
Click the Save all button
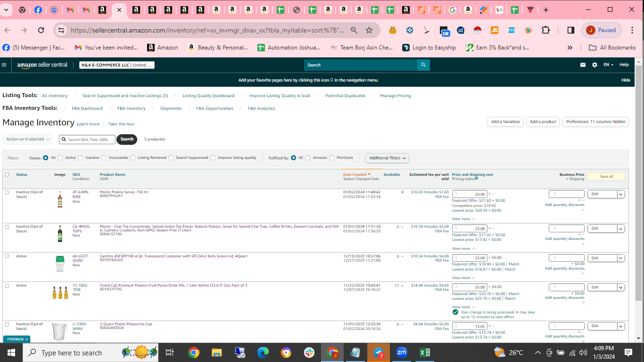point(606,176)
